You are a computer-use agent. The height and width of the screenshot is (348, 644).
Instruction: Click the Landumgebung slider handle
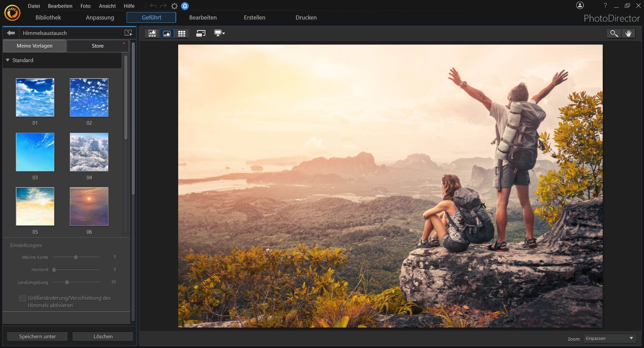coord(67,282)
